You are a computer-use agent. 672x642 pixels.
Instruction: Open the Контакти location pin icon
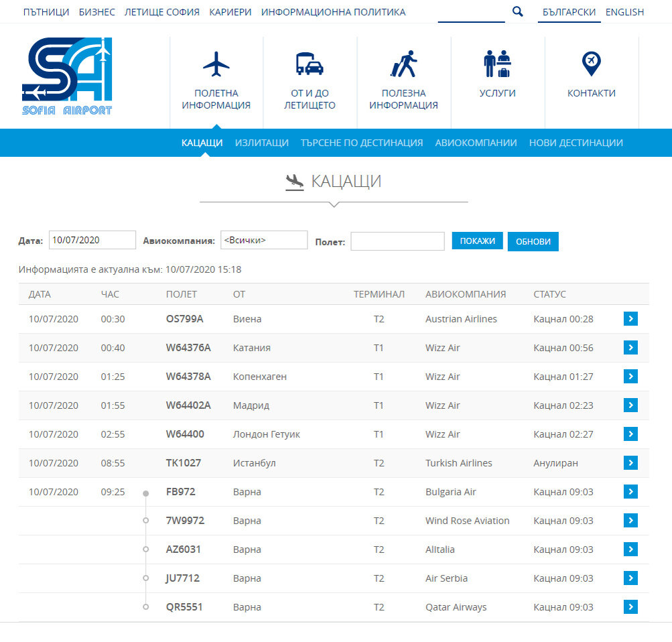coord(592,64)
